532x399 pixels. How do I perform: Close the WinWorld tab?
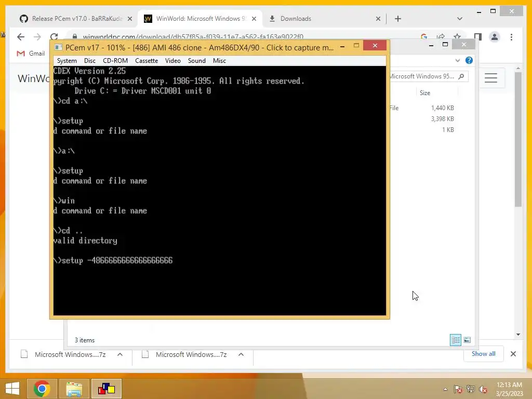coord(254,19)
